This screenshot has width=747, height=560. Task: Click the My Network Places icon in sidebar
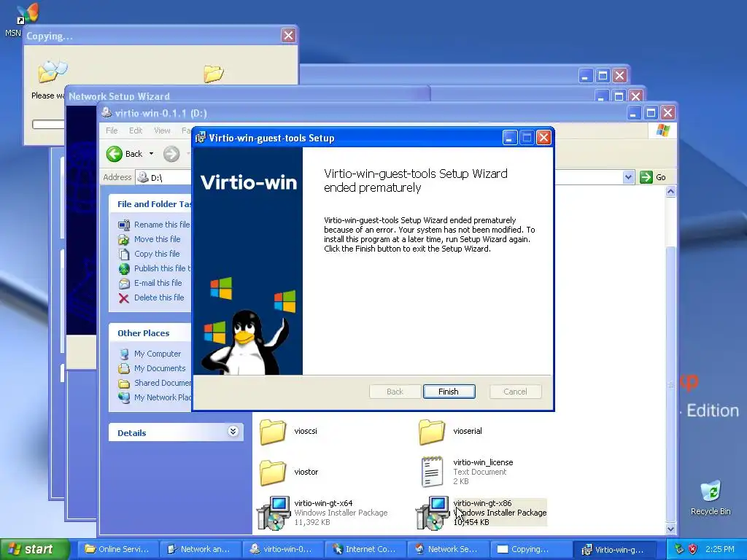pyautogui.click(x=124, y=398)
